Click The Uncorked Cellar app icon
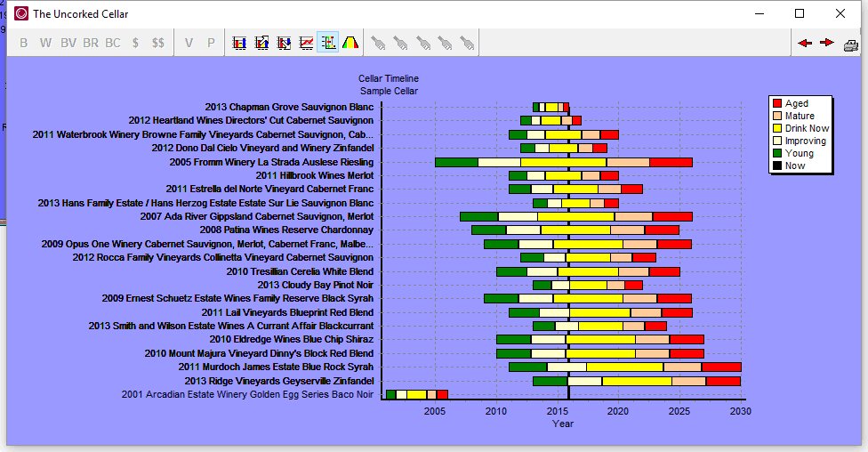Image resolution: width=868 pixels, height=452 pixels. tap(21, 14)
